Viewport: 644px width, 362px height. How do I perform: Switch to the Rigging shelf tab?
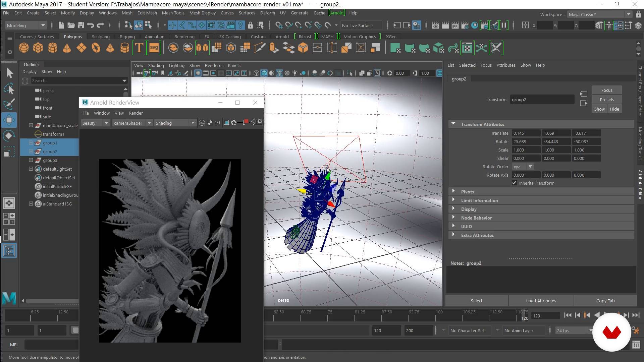(x=127, y=37)
